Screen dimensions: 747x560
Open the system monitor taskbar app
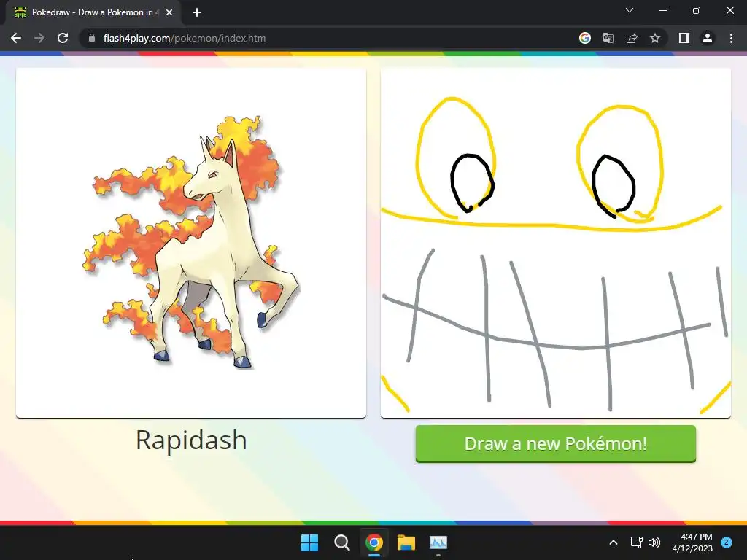click(438, 542)
